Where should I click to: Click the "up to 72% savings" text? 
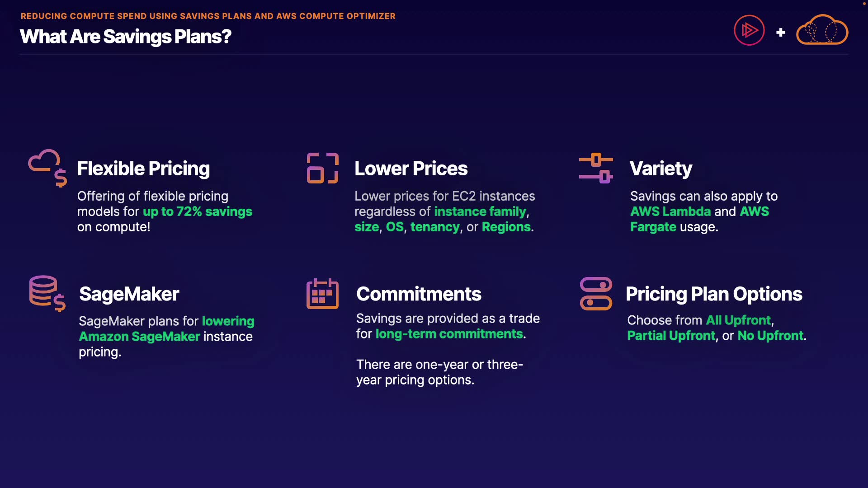[x=198, y=211]
